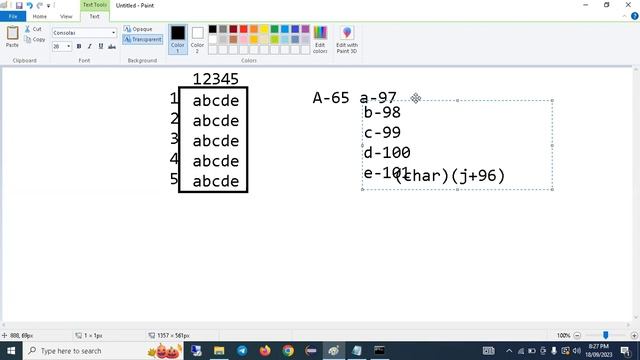Viewport: 640px width, 360px height.
Task: Pick the gray color swatch in top row
Action: pos(223,29)
